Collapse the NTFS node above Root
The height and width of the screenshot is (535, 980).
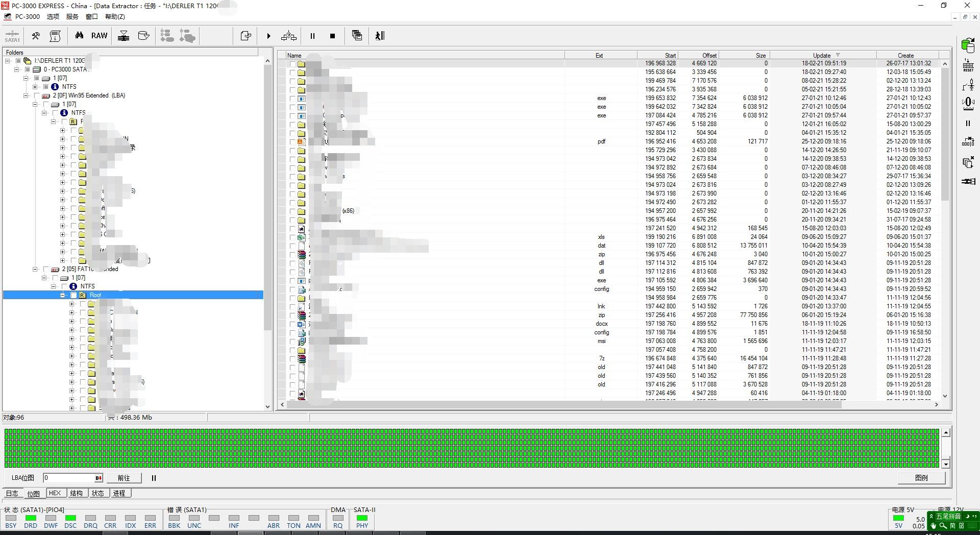point(54,286)
